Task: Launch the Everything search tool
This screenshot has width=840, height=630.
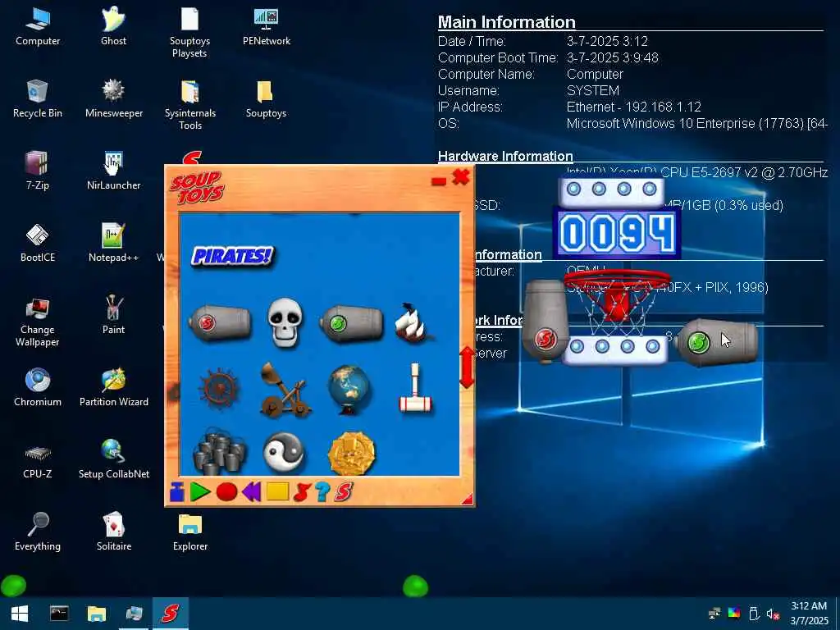Action: (38, 532)
